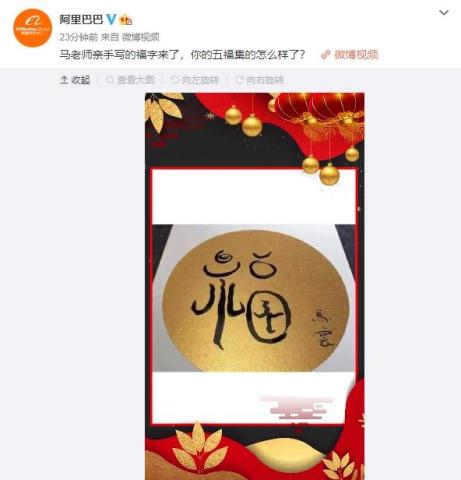This screenshot has width=461, height=480.
Task: Click the 收起 upward arrow icon
Action: 64,80
